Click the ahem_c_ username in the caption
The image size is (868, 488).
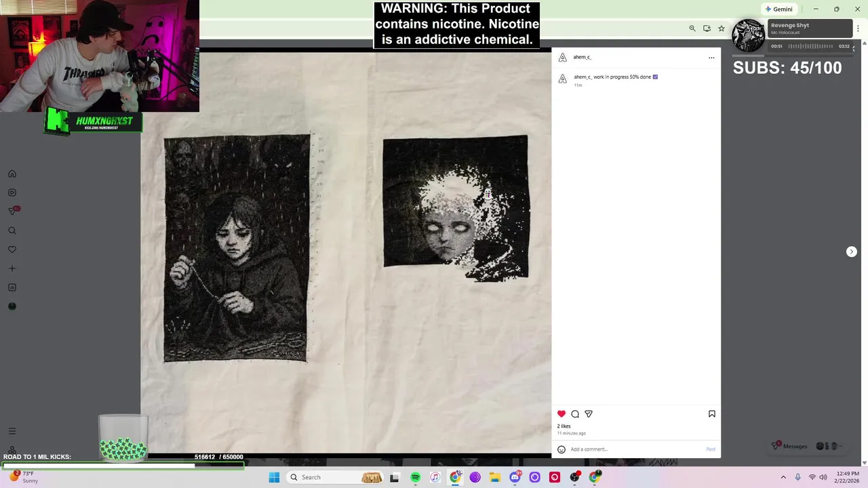[583, 77]
